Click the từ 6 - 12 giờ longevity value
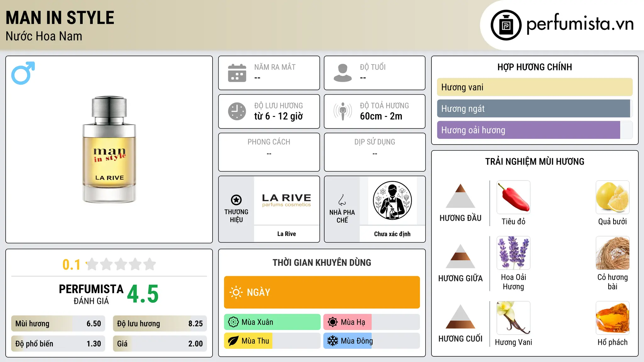This screenshot has width=644, height=362. pos(279,116)
